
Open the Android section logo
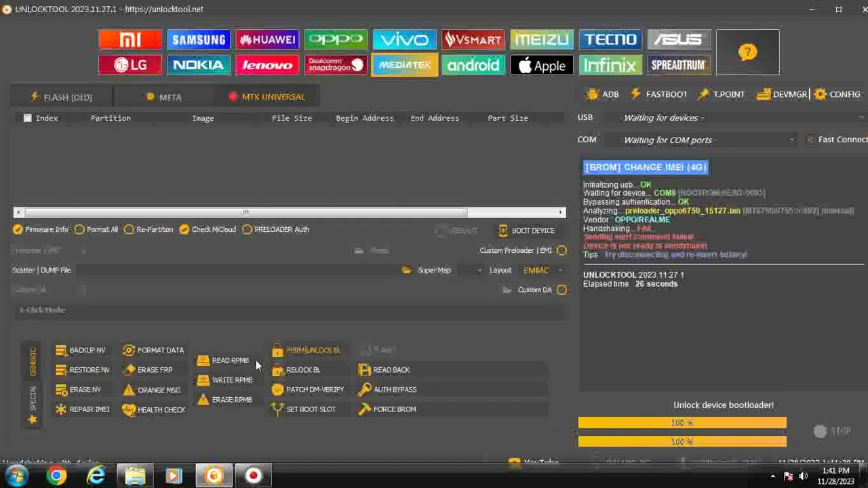pyautogui.click(x=473, y=65)
